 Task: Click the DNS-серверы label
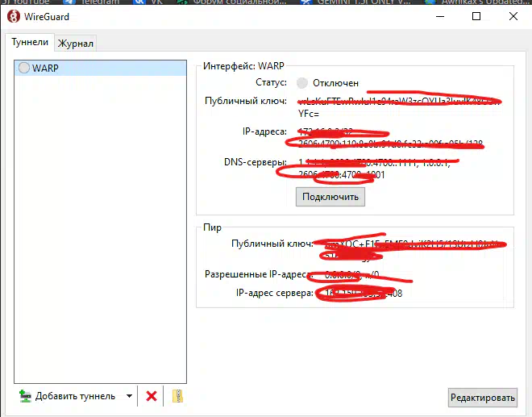click(x=256, y=162)
